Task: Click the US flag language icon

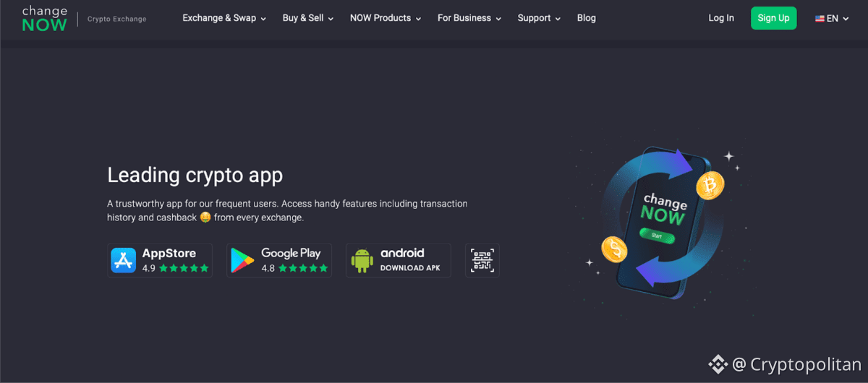Action: point(820,19)
